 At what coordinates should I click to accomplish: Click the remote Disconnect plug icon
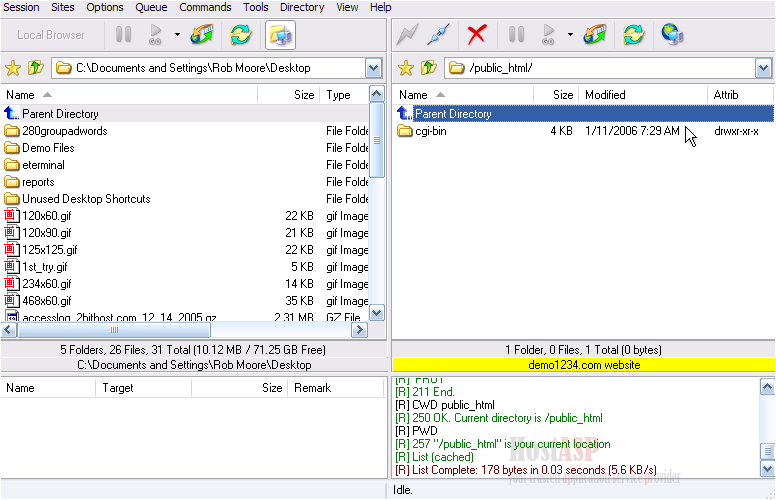coord(437,35)
